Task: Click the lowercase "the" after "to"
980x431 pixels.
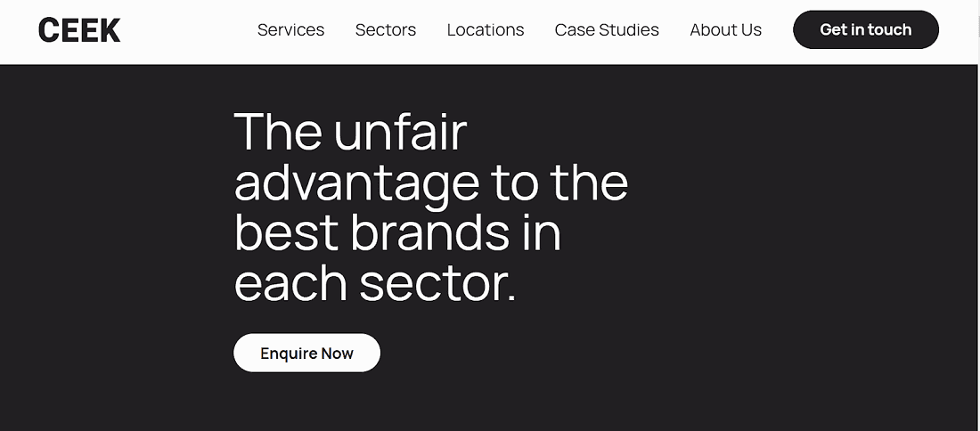Action: tap(589, 183)
